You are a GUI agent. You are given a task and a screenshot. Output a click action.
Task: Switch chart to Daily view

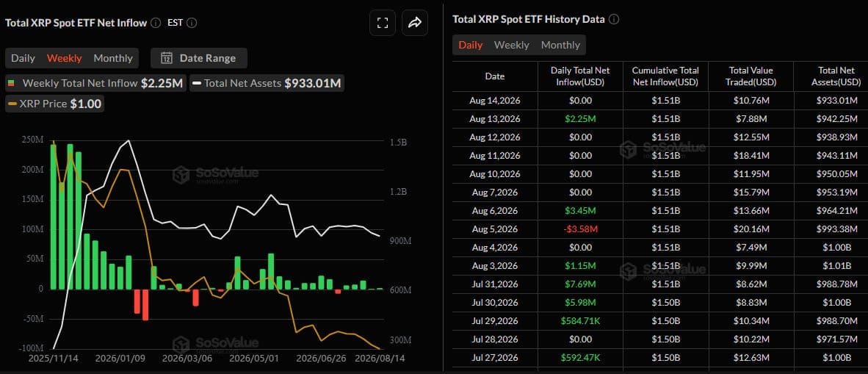coord(23,58)
